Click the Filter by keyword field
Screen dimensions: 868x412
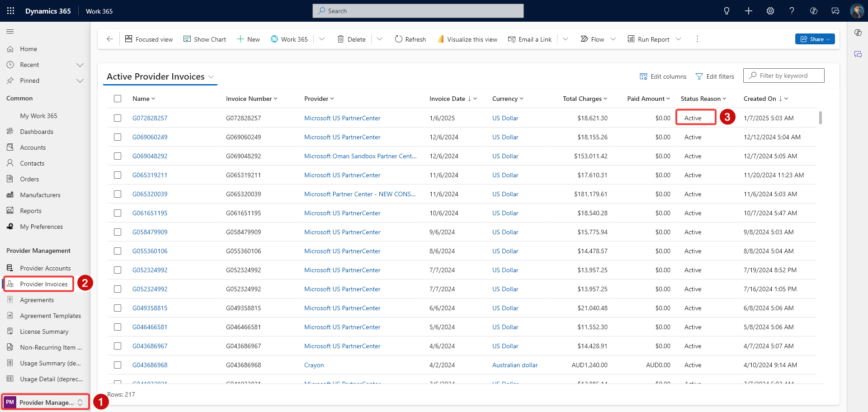point(783,76)
